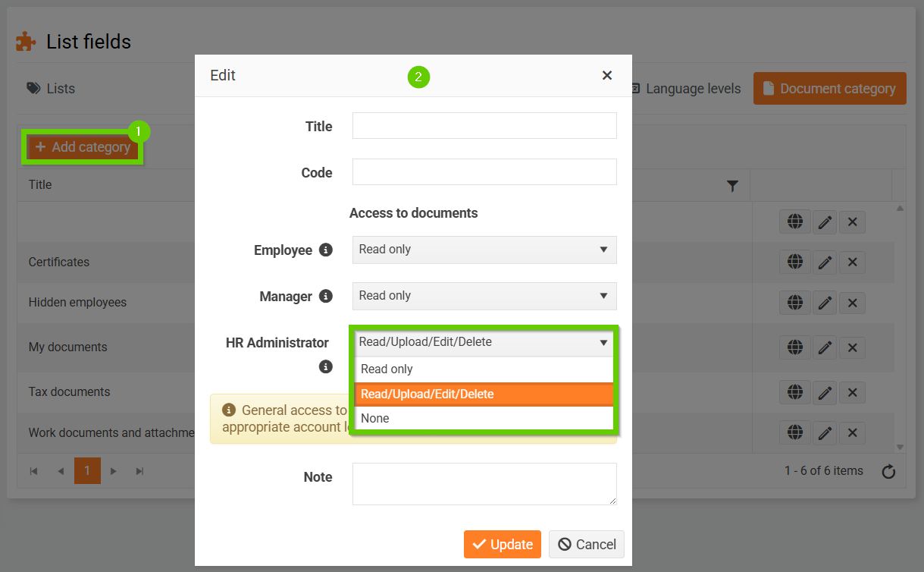Click the pencil edit icon for Tax documents
924x572 pixels.
825,392
